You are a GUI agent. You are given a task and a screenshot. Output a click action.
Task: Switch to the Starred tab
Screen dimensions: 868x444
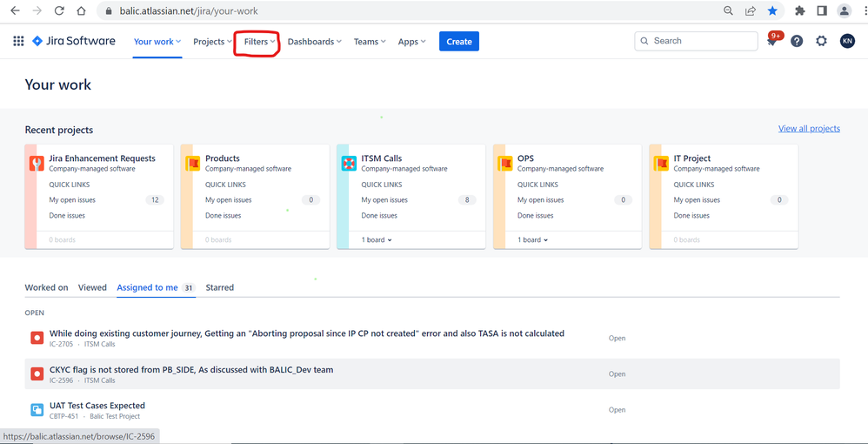pyautogui.click(x=220, y=287)
